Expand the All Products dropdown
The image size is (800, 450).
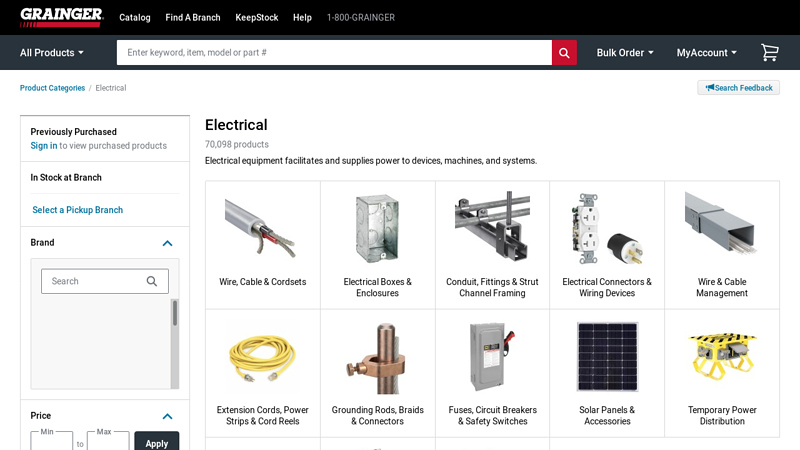pos(52,53)
